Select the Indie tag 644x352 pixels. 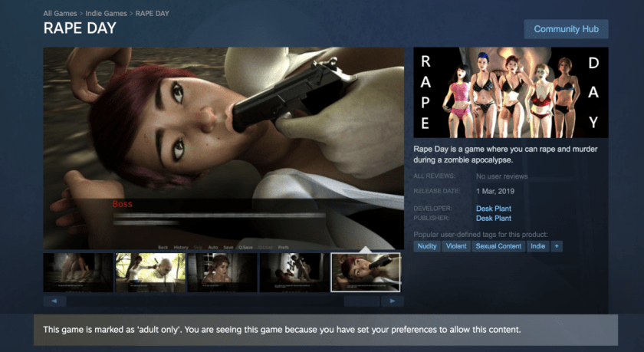point(537,246)
